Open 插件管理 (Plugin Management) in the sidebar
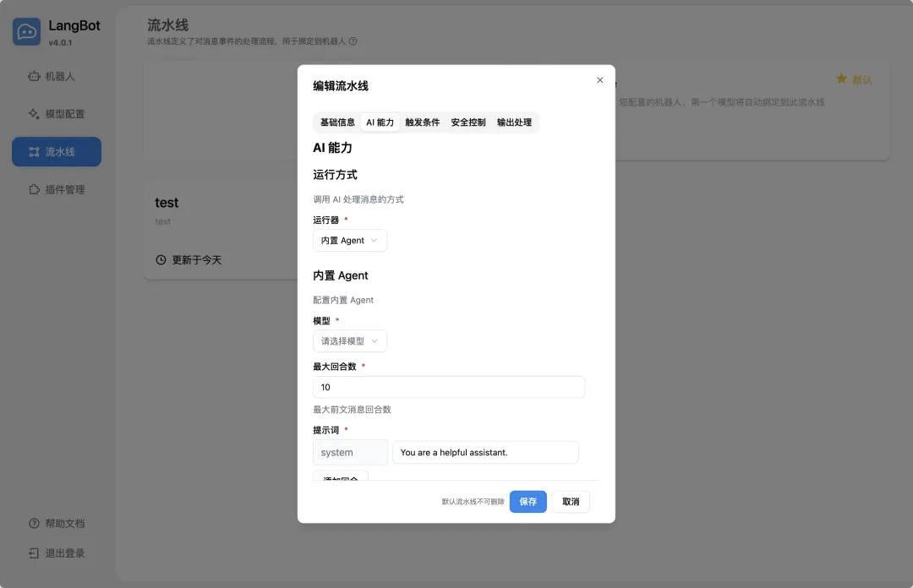Screen dimensions: 913x588 tap(56, 189)
